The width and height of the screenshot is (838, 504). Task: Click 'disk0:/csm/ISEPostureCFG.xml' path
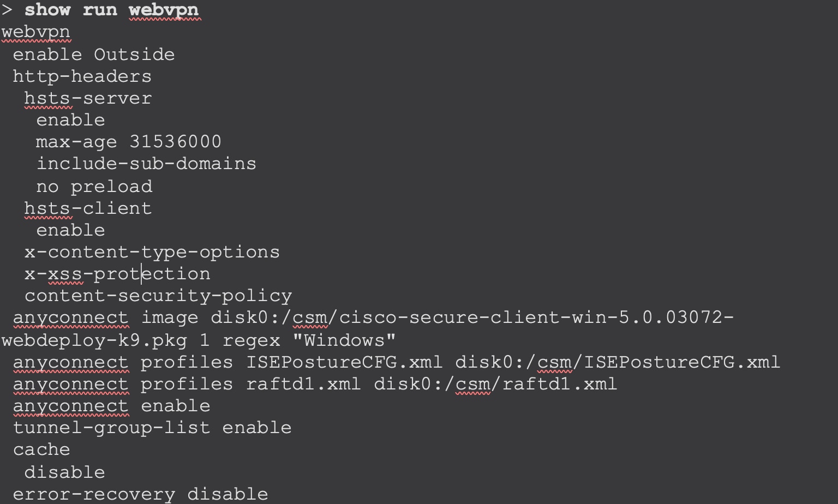pos(618,362)
